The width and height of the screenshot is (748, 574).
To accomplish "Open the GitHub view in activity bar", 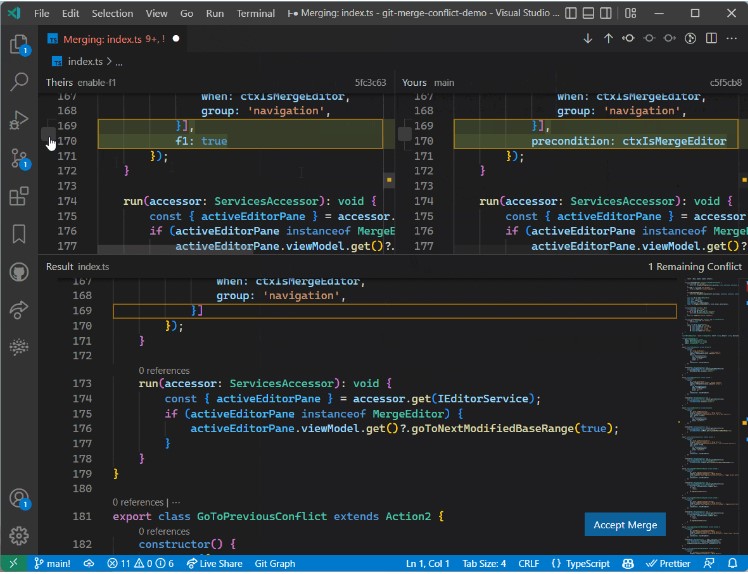I will point(19,272).
